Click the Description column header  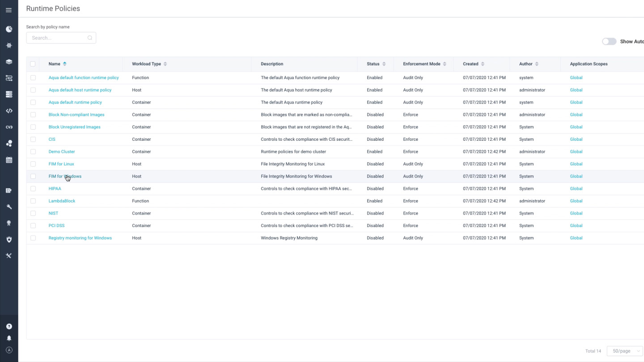pos(272,64)
